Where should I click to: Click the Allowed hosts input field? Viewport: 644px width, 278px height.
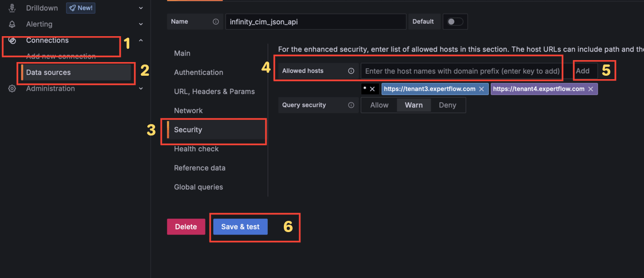point(462,71)
